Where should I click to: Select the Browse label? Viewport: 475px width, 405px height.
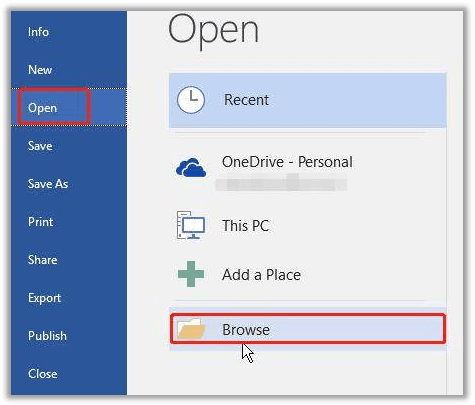click(246, 330)
